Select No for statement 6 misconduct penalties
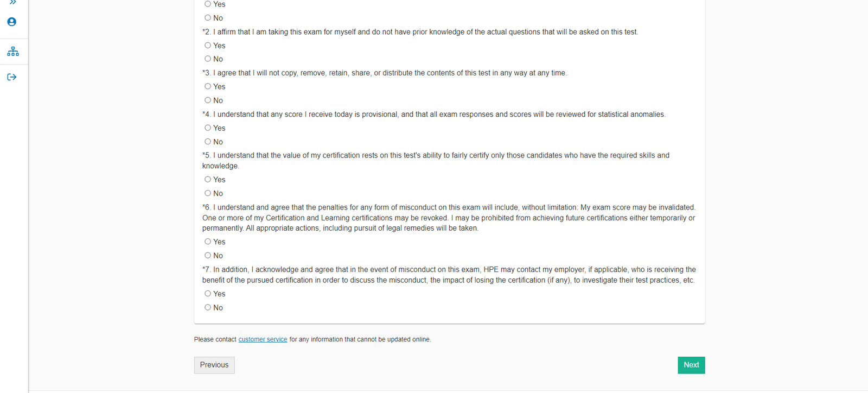Image resolution: width=868 pixels, height=393 pixels. pyautogui.click(x=208, y=255)
